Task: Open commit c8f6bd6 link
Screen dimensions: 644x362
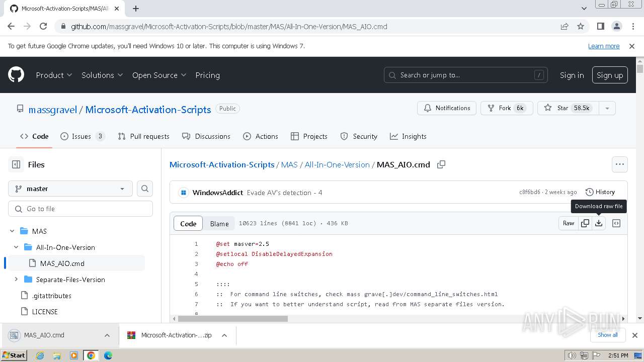Action: point(530,192)
